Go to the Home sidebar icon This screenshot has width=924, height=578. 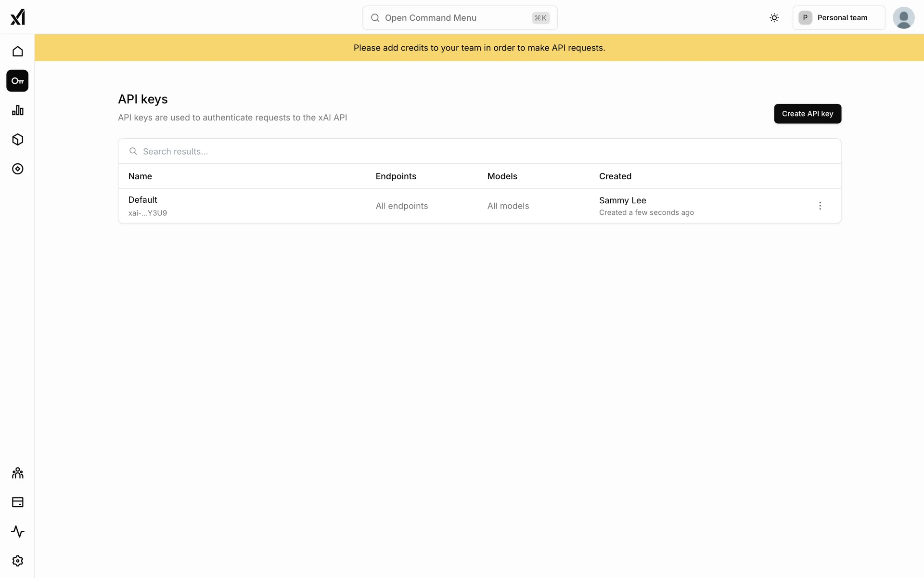click(17, 52)
